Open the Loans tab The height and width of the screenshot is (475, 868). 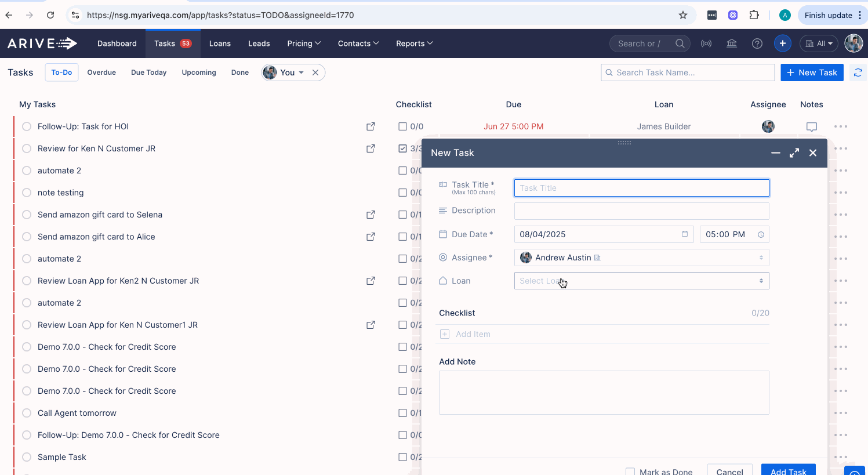[220, 43]
